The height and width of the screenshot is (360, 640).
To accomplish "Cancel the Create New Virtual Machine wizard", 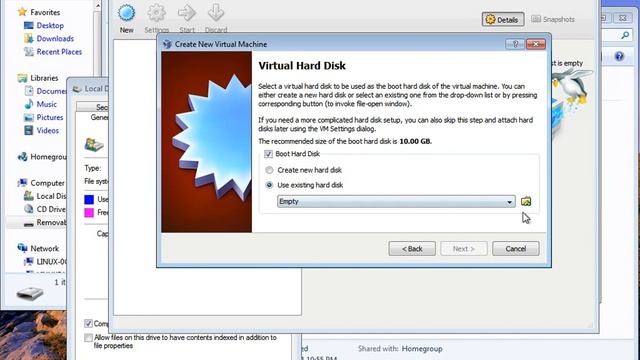I will [516, 249].
